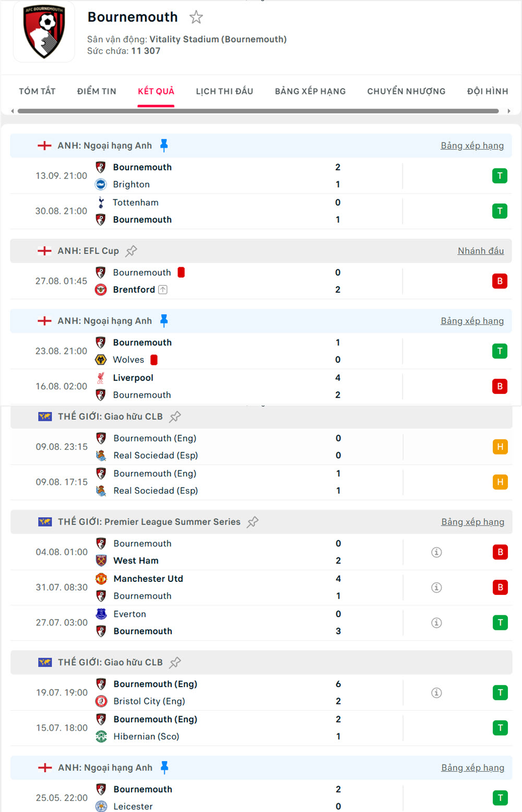
Task: Open the ĐỘI HÌNH tab
Action: pos(487,91)
